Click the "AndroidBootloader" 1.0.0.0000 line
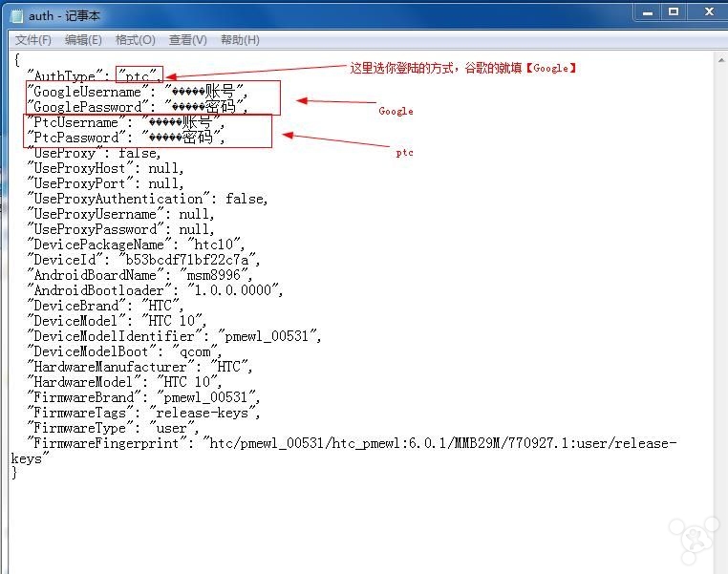This screenshot has height=574, width=728. tap(155, 290)
